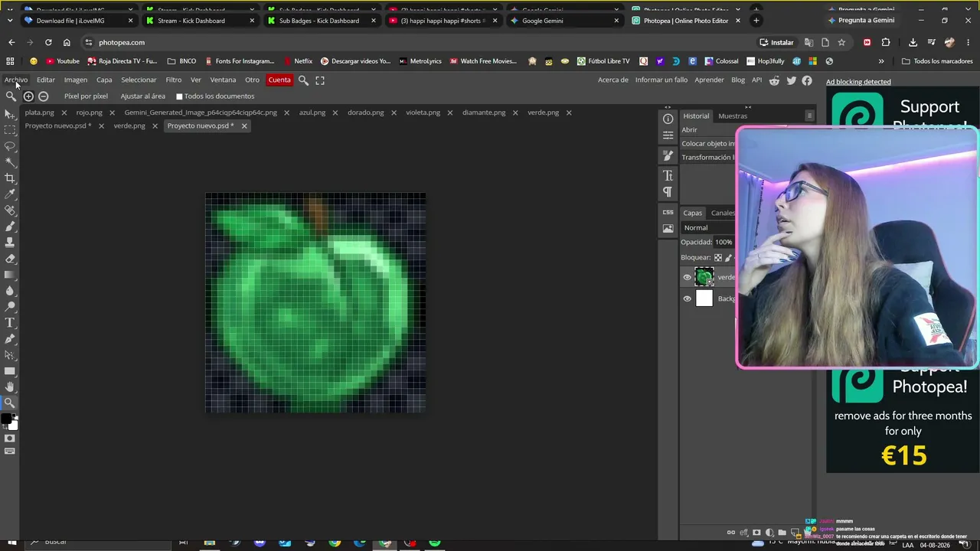
Task: Open the image panel icon below CSS
Action: 668,228
